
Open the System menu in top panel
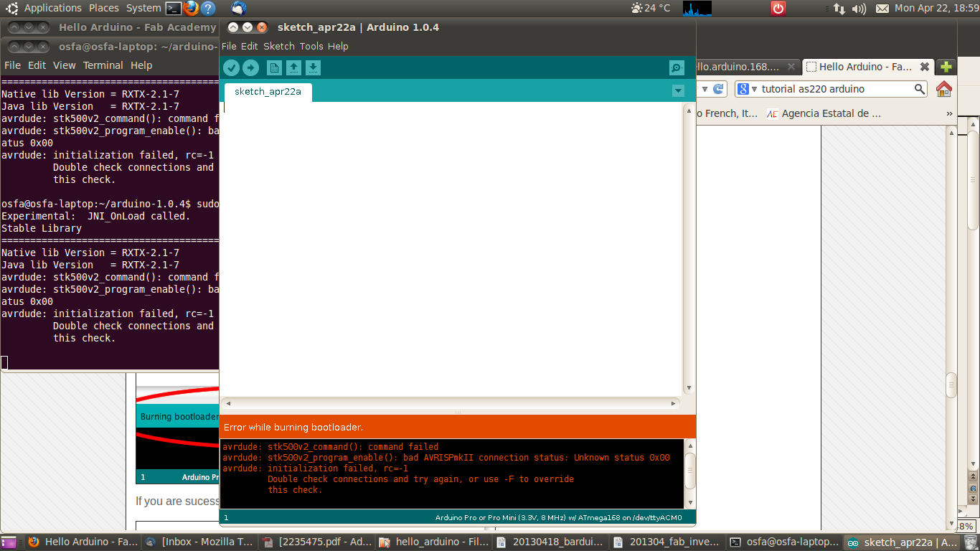point(143,8)
